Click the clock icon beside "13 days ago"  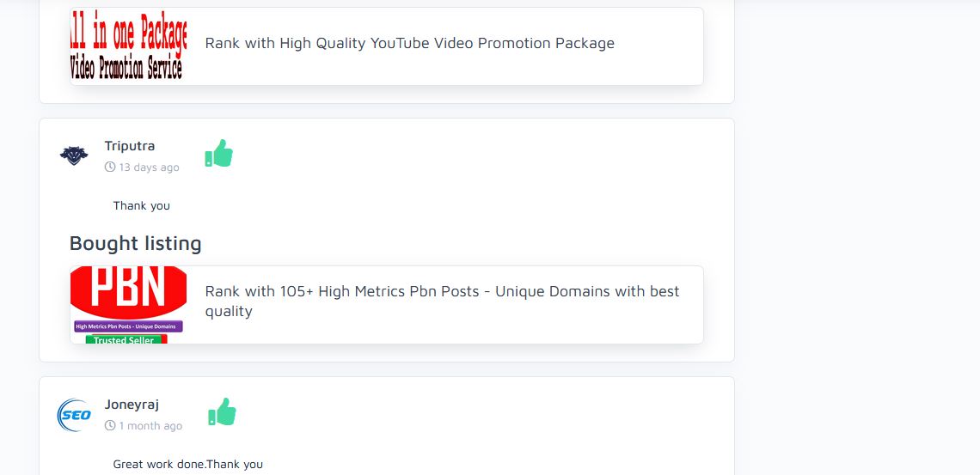click(110, 167)
